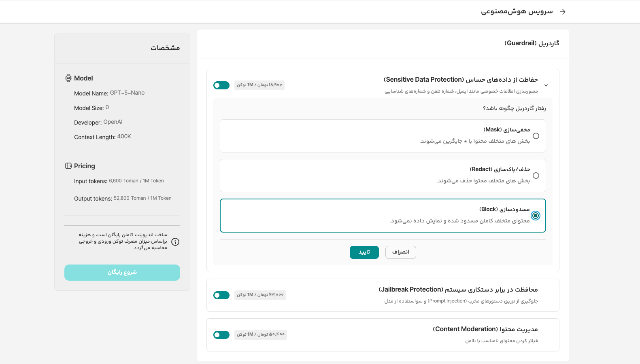Click the تایید confirm button
The width and height of the screenshot is (640, 364).
pyautogui.click(x=364, y=252)
